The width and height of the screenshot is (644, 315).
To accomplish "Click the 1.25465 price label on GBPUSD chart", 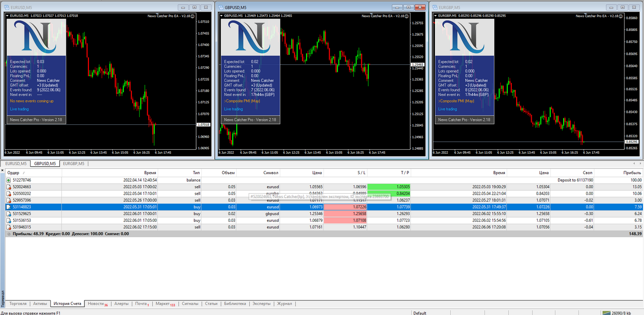I will (417, 65).
